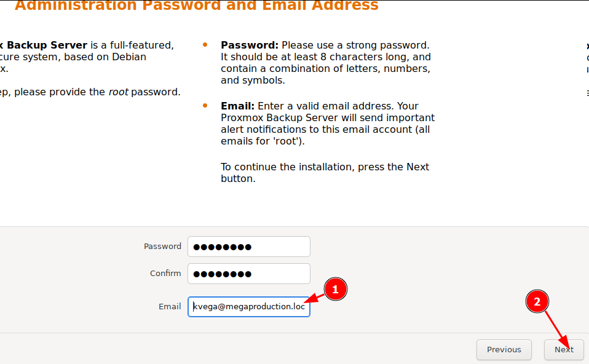Image resolution: width=589 pixels, height=364 pixels.
Task: Click the Confirm field label
Action: (x=165, y=274)
